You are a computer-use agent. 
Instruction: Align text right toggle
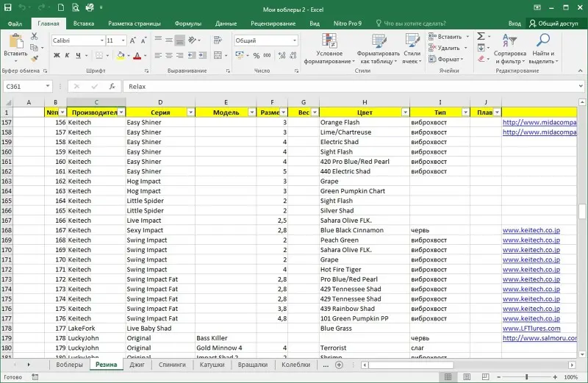tap(180, 56)
